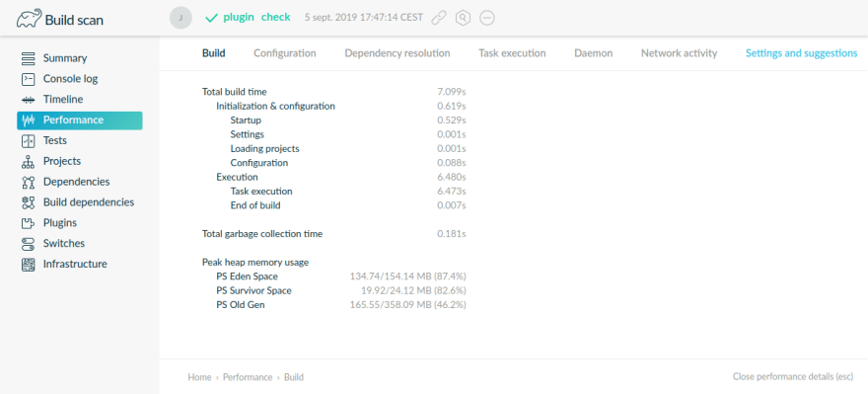The height and width of the screenshot is (394, 868).
Task: Click the End of build row
Action: [x=348, y=205]
